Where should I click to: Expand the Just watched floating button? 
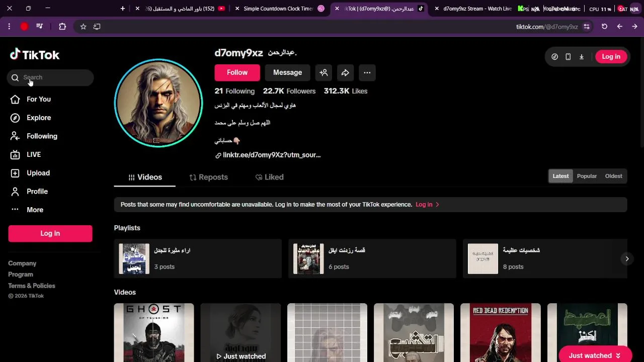[x=595, y=355]
